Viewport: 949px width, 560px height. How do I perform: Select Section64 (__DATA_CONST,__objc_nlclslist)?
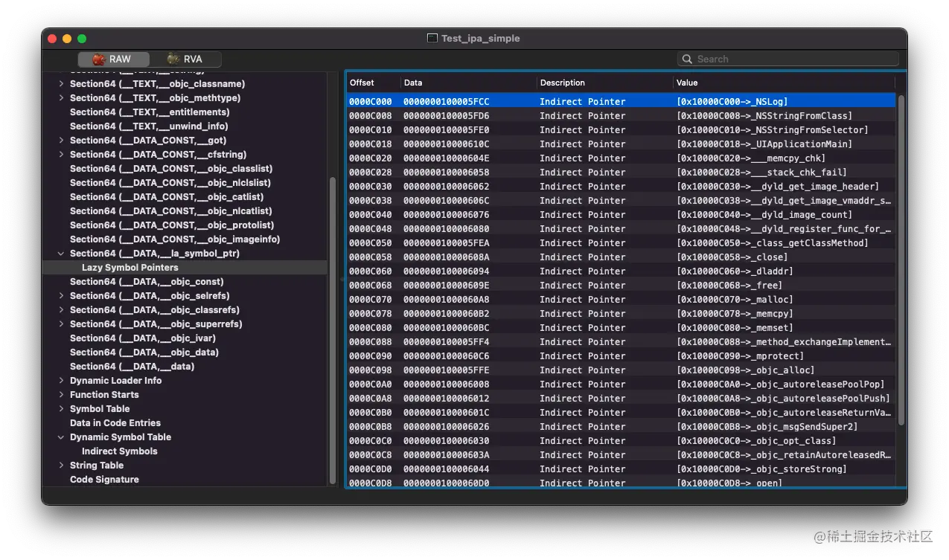coord(170,183)
